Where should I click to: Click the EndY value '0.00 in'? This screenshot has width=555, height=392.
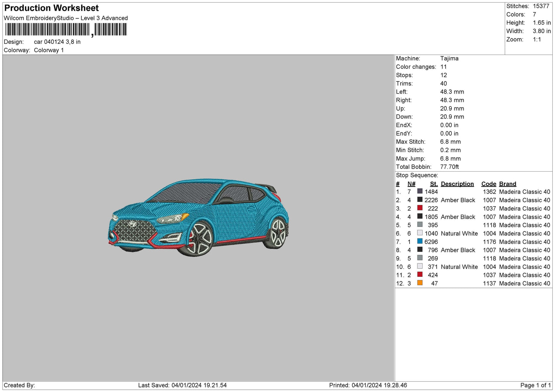(x=449, y=134)
